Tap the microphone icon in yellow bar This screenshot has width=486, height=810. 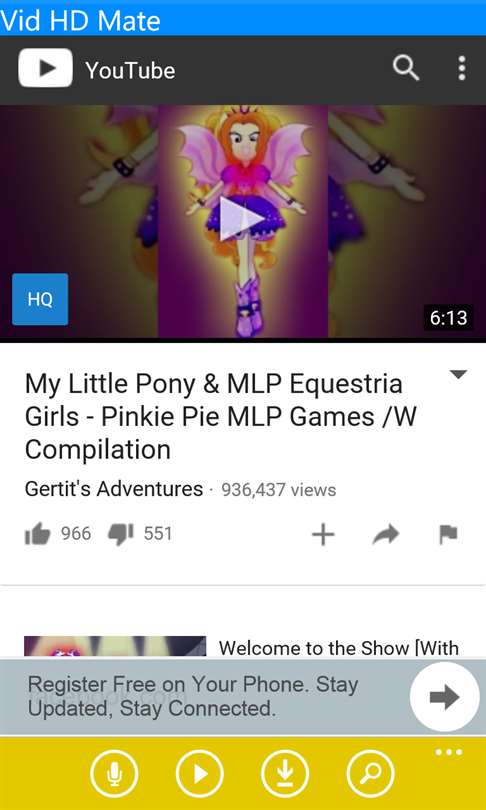114,773
